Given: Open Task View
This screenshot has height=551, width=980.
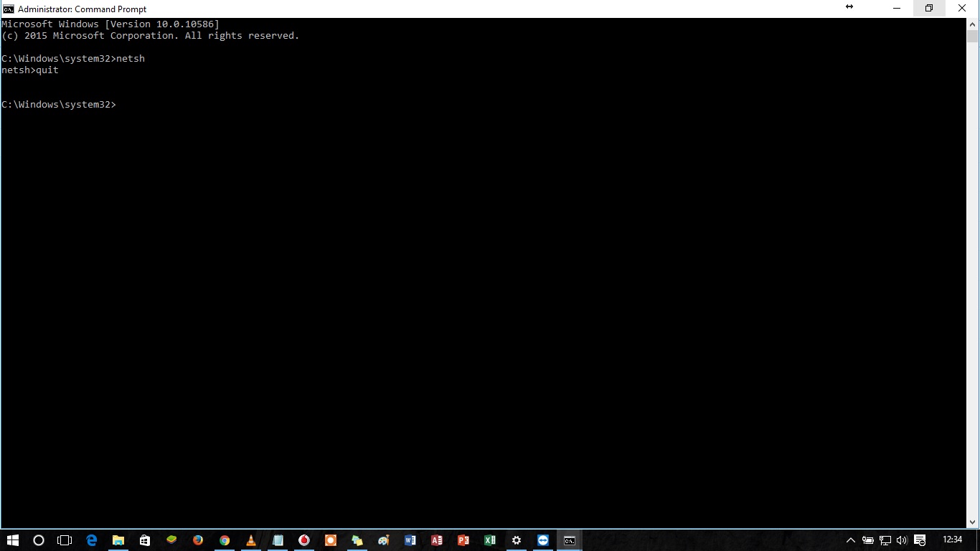Looking at the screenshot, I should pyautogui.click(x=65, y=540).
